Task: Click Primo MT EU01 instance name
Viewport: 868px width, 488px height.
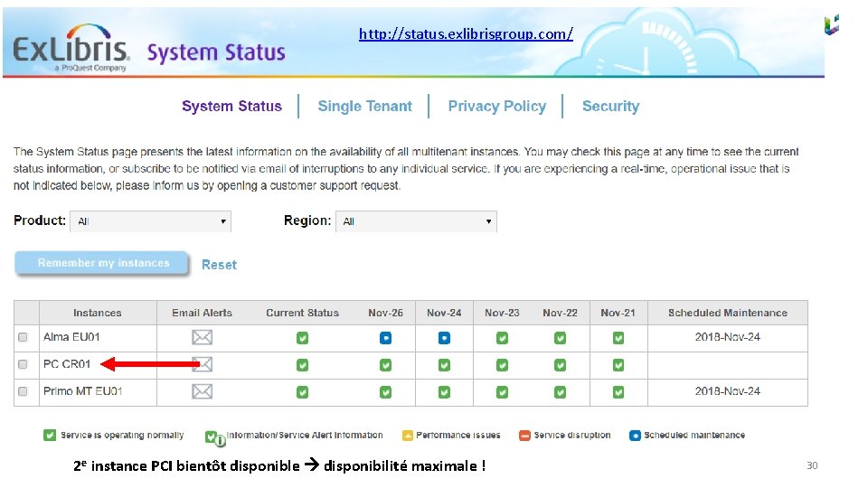Action: tap(83, 391)
